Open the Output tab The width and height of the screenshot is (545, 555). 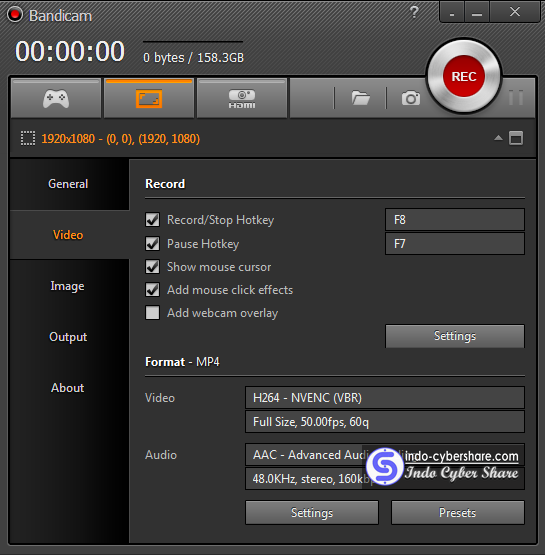pyautogui.click(x=68, y=337)
